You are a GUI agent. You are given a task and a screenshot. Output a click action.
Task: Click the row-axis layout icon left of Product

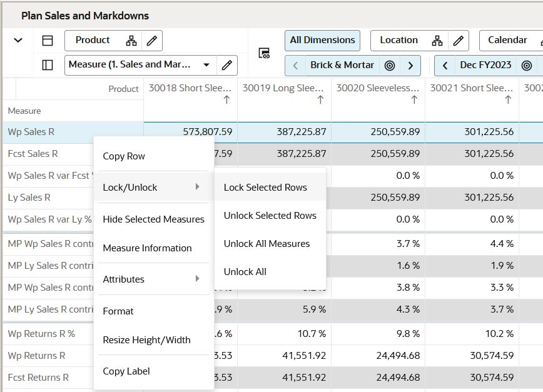point(48,41)
